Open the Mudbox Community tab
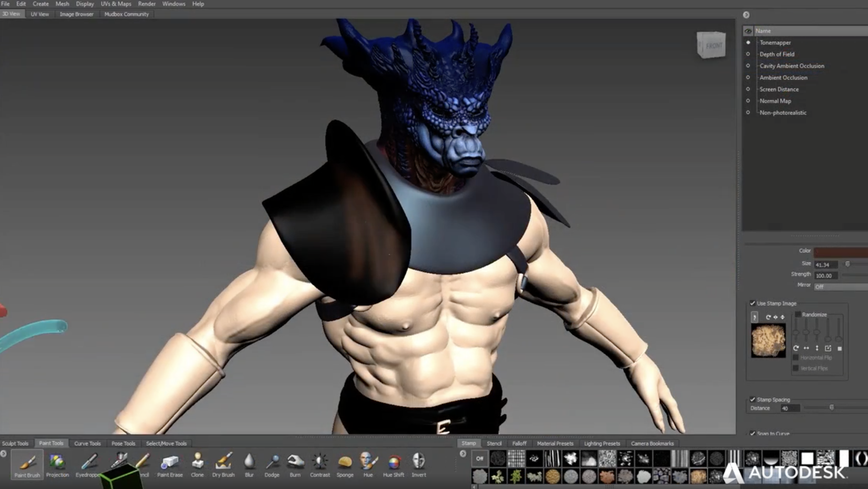The width and height of the screenshot is (868, 489). click(x=126, y=14)
